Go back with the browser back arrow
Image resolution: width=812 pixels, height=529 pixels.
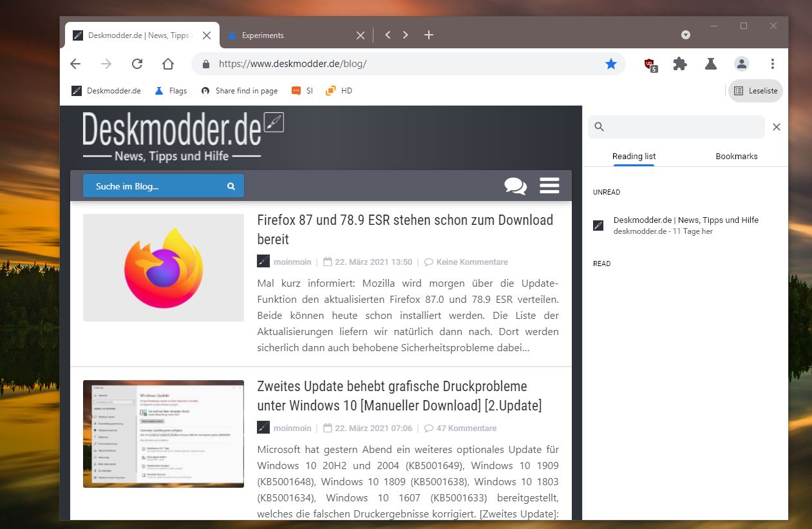coord(75,64)
